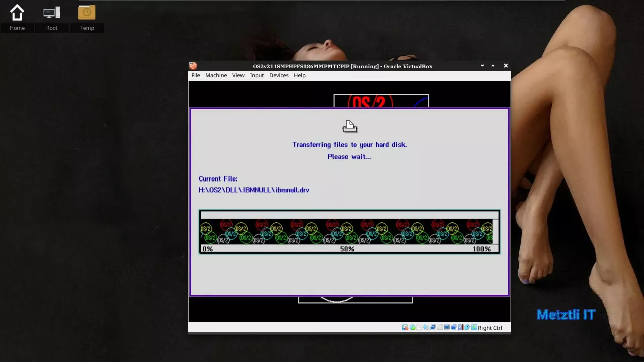Click the floppy drive status icon

click(x=419, y=327)
